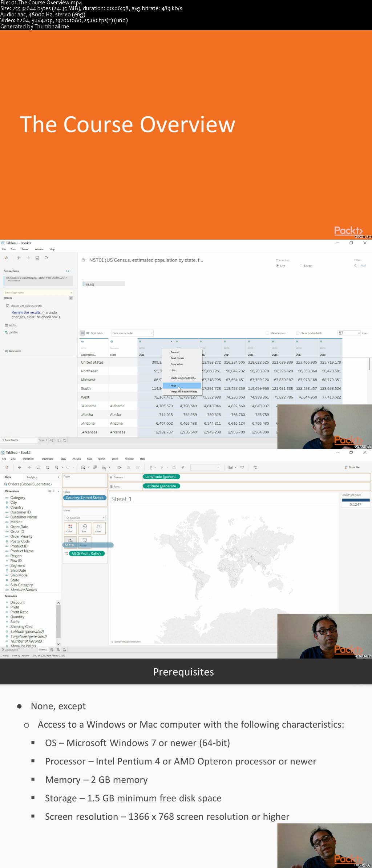Select the Extract connection radio button
The width and height of the screenshot is (372, 868).
tap(301, 266)
